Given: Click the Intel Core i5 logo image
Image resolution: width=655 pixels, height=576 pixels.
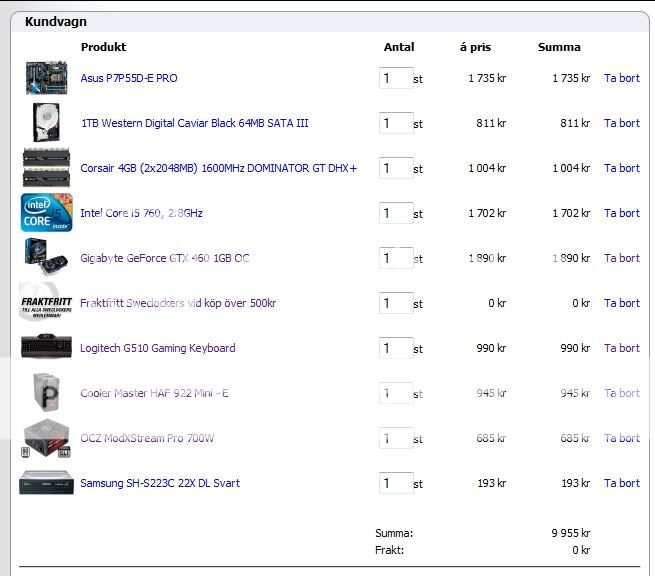Looking at the screenshot, I should point(46,213).
